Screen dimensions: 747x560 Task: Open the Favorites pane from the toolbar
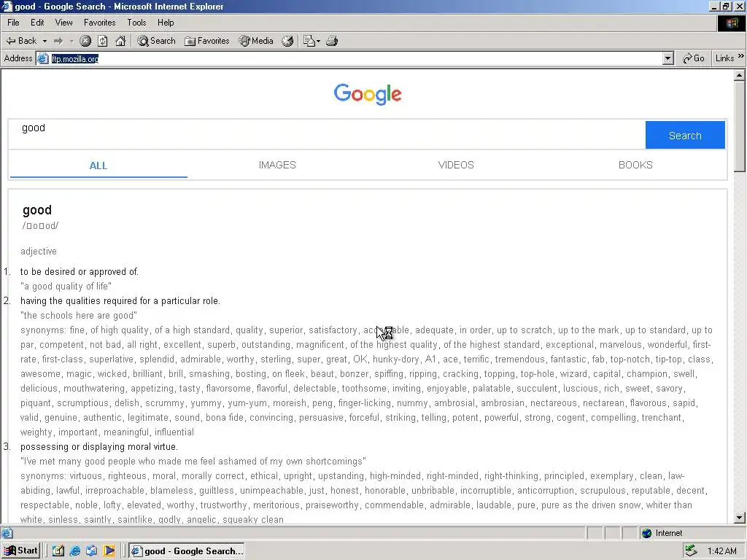click(x=206, y=41)
